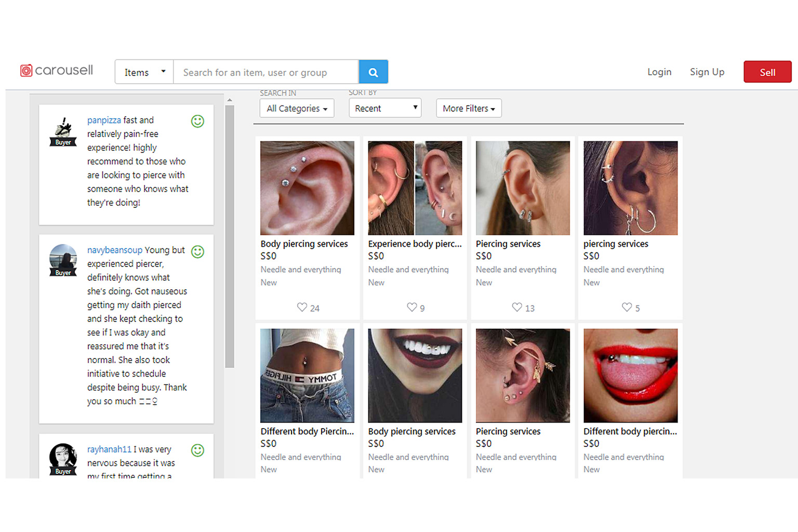Click the Carousell logo

pos(56,70)
